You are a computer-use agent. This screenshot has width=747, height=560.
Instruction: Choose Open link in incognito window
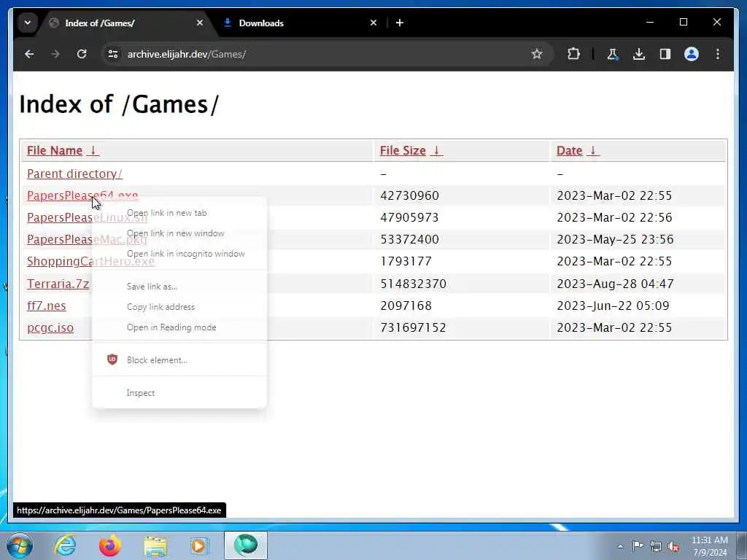179,254
